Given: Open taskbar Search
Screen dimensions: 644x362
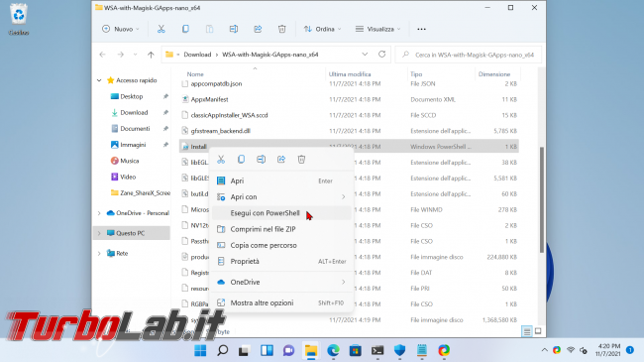Looking at the screenshot, I should click(x=223, y=350).
